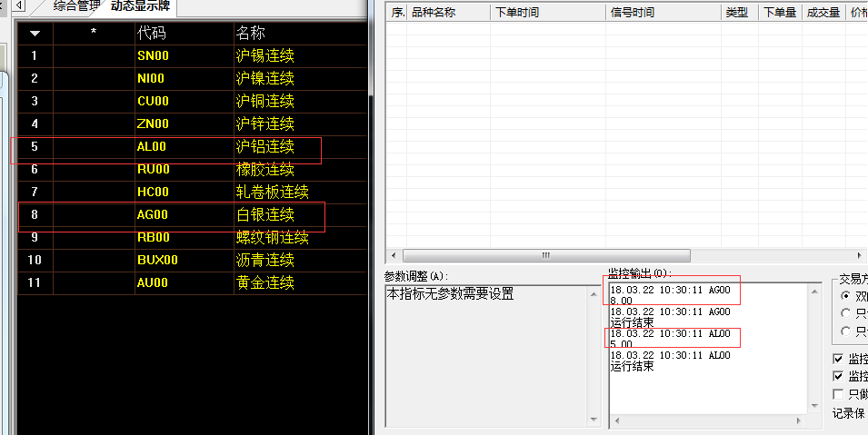868x435 pixels.
Task: Click row number 11 cell
Action: (35, 282)
